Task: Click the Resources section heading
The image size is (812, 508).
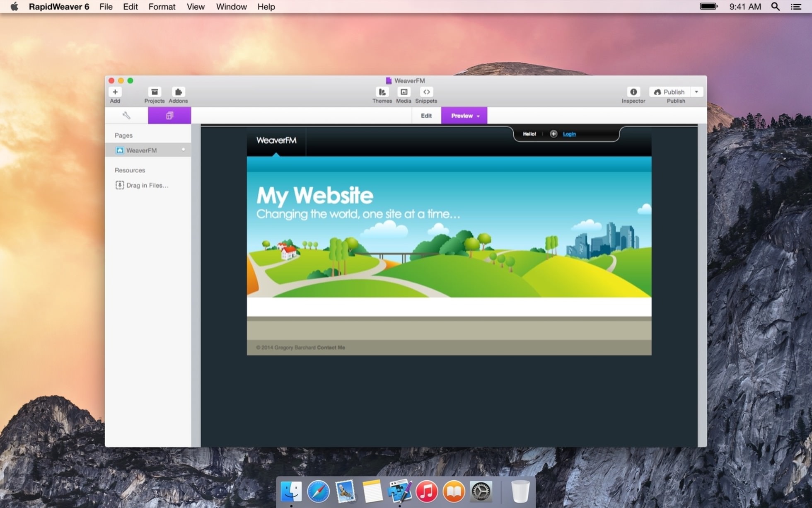Action: pyautogui.click(x=130, y=170)
